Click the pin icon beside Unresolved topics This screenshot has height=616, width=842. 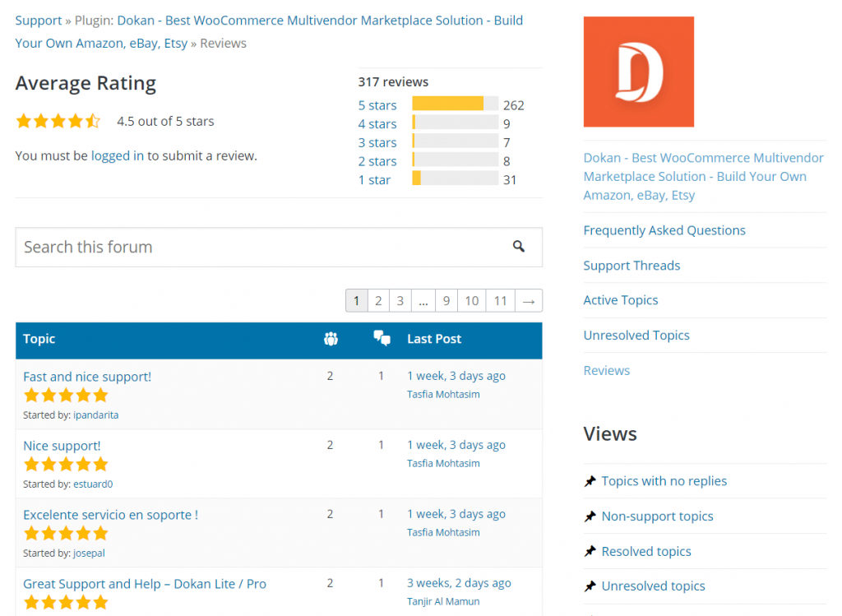(x=590, y=586)
